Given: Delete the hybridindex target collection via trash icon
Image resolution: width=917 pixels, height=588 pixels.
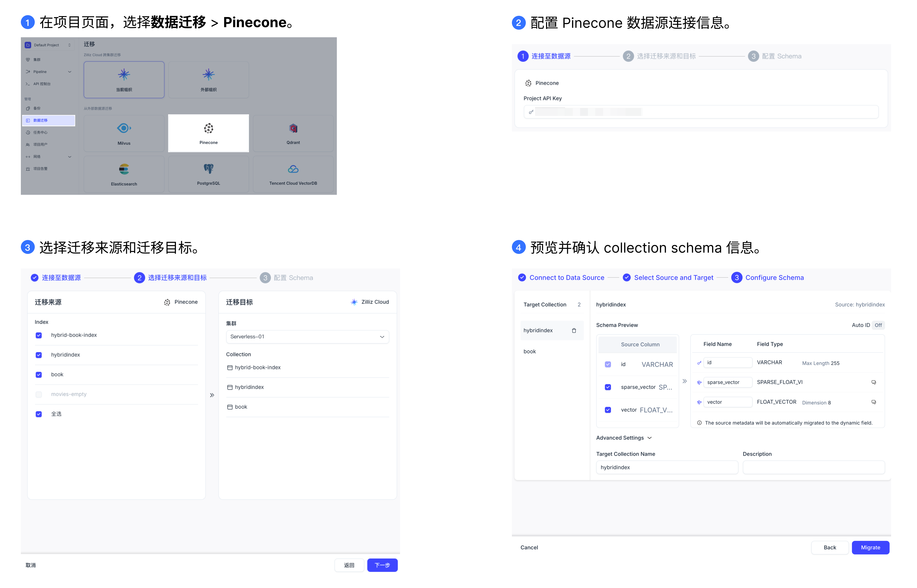Looking at the screenshot, I should (x=574, y=331).
